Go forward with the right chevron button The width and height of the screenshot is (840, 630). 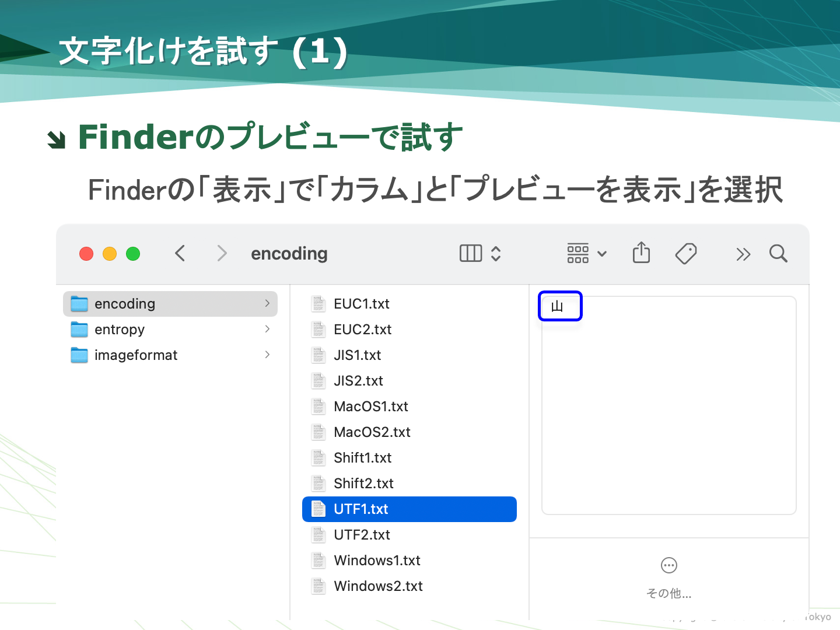pos(222,253)
